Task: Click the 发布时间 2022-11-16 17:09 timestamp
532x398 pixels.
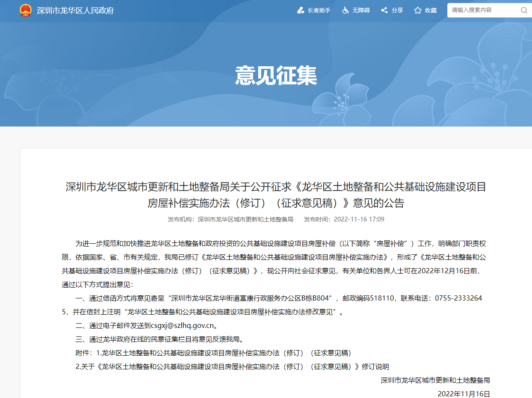Action: click(x=344, y=219)
